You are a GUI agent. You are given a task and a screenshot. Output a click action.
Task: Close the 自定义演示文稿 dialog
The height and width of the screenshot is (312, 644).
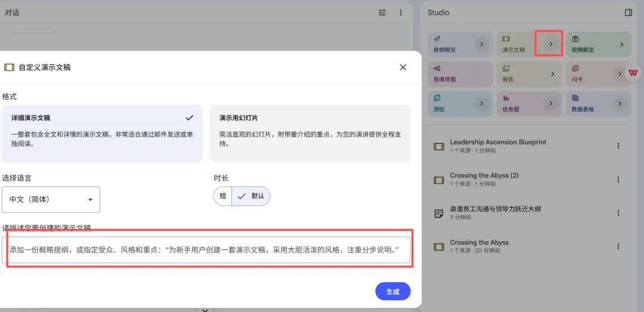point(403,67)
